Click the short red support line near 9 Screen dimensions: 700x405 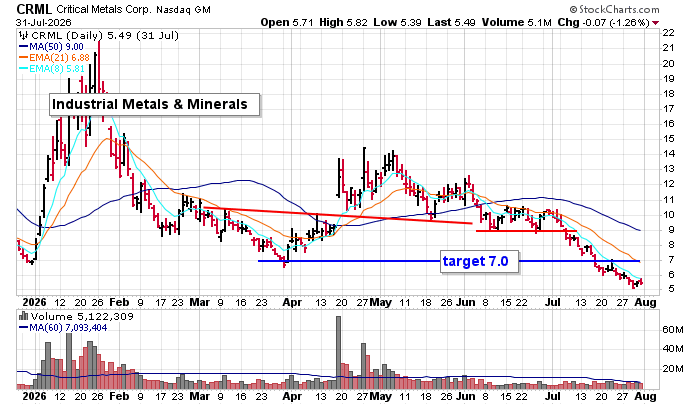pyautogui.click(x=526, y=231)
